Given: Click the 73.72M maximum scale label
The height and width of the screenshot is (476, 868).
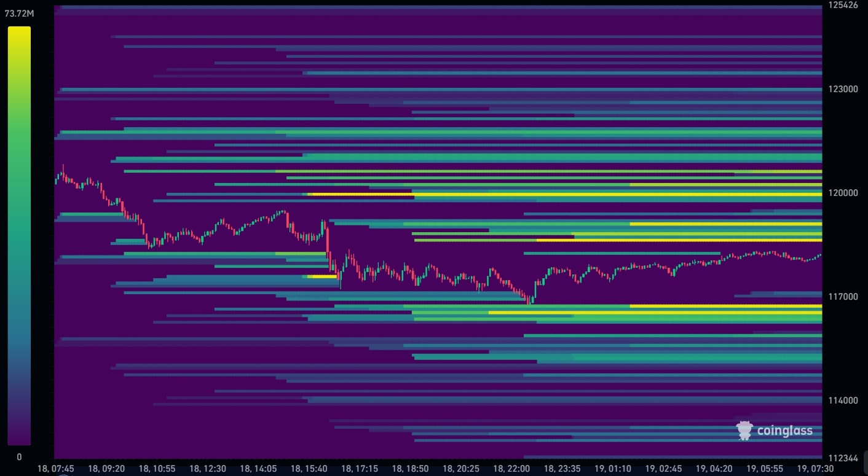Looking at the screenshot, I should pos(18,13).
